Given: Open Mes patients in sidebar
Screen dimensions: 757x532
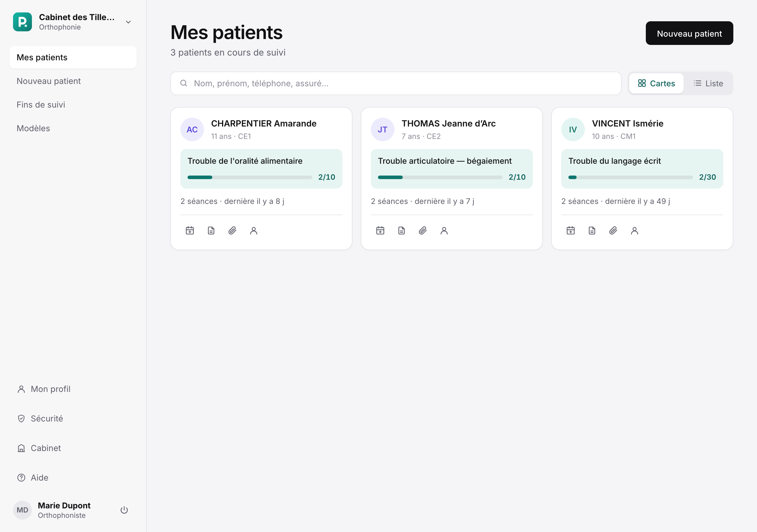Looking at the screenshot, I should (x=73, y=57).
